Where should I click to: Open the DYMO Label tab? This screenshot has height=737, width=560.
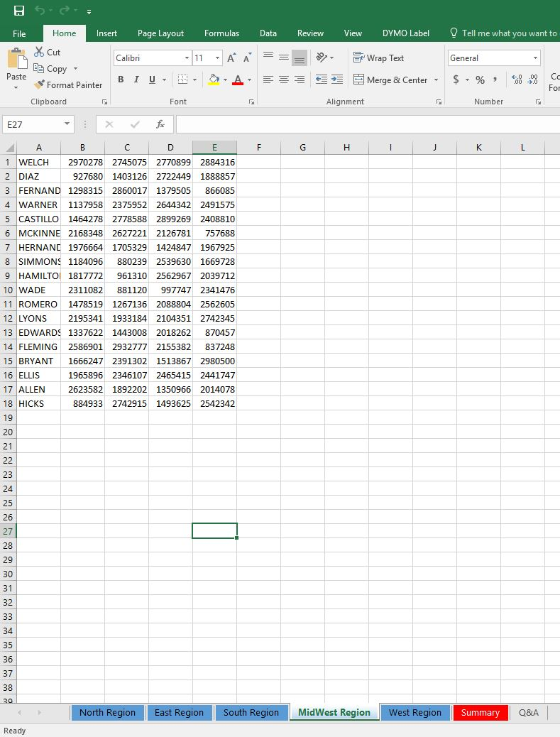pyautogui.click(x=406, y=33)
